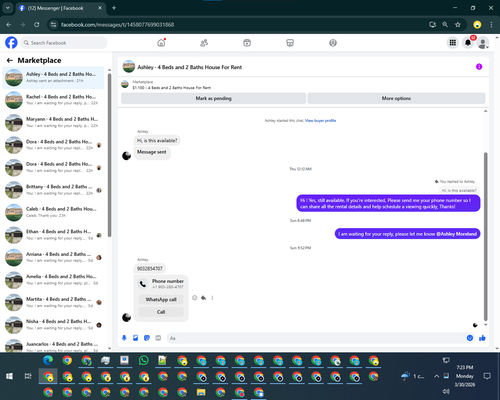Open the Martita conversation
Screen dimensions: 500x400
[53, 302]
